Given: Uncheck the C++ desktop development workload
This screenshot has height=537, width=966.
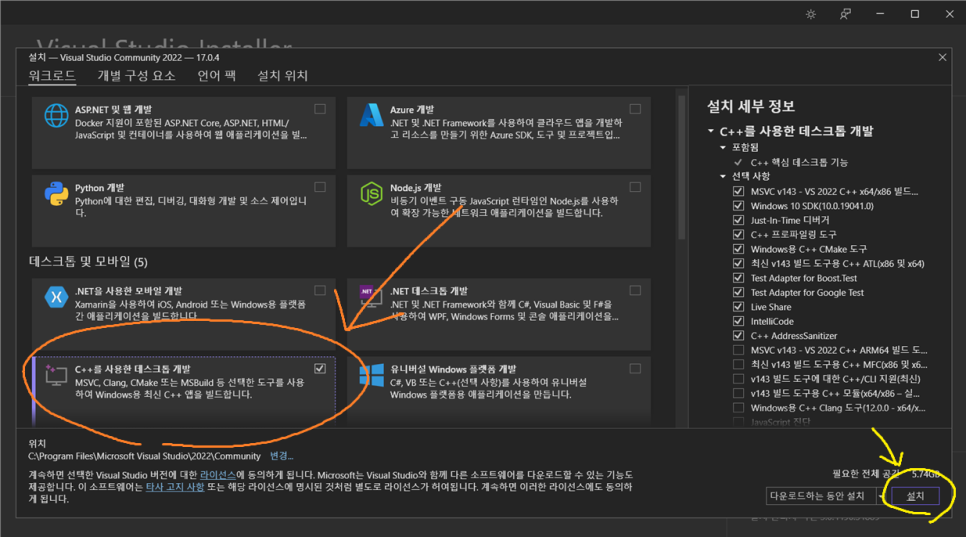Looking at the screenshot, I should click(320, 368).
